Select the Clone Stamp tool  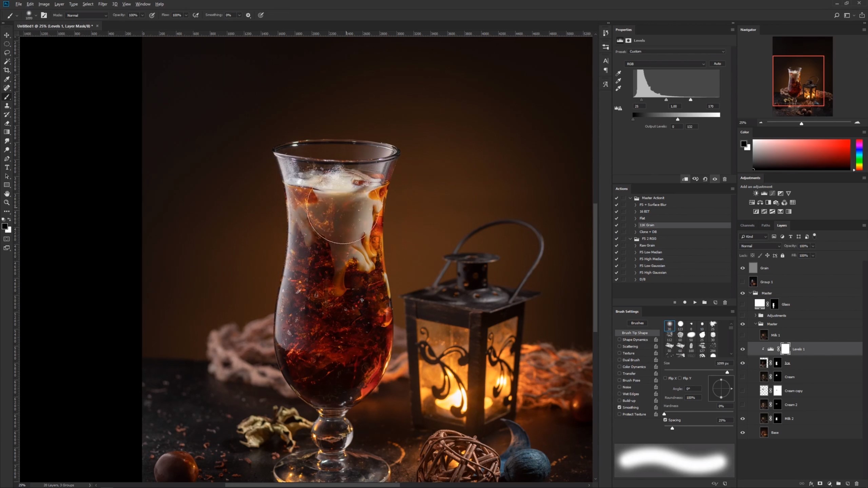(x=6, y=105)
